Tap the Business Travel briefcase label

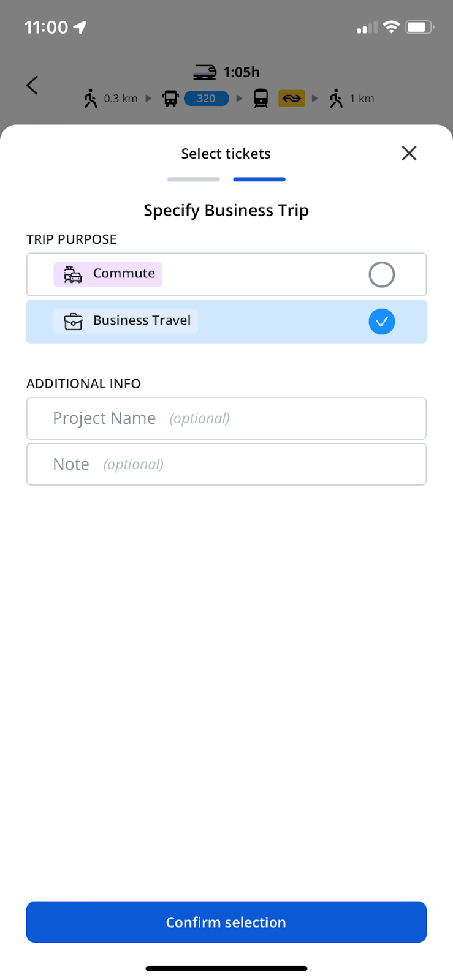coord(126,322)
